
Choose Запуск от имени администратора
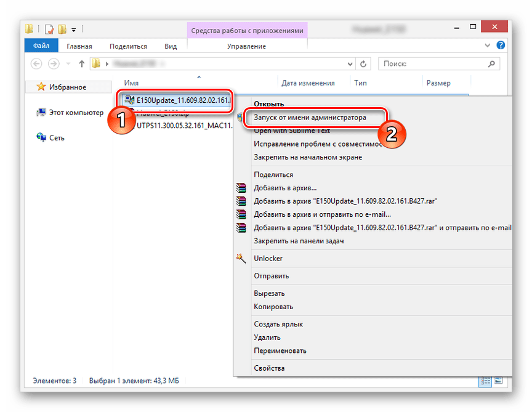[x=310, y=118]
